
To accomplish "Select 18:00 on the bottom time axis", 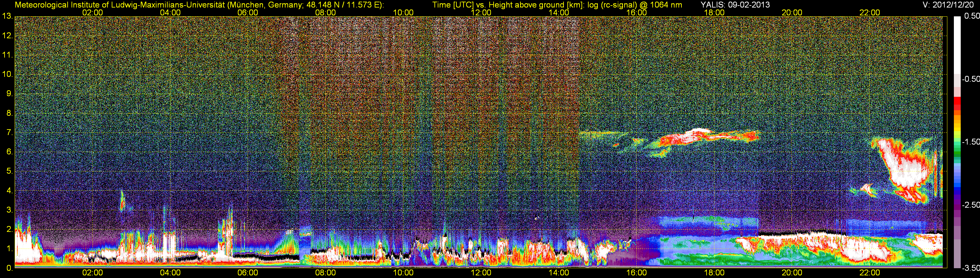I will [x=714, y=273].
